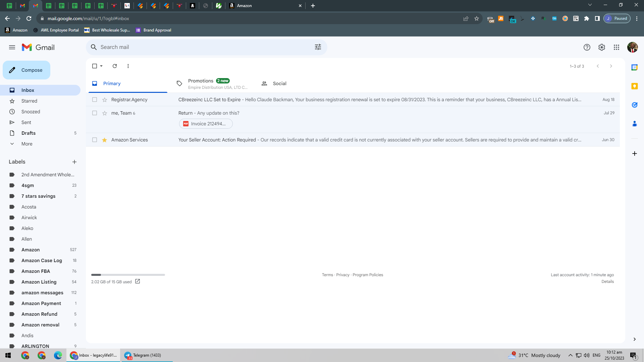
Task: Open the Starred folder
Action: [x=40, y=101]
